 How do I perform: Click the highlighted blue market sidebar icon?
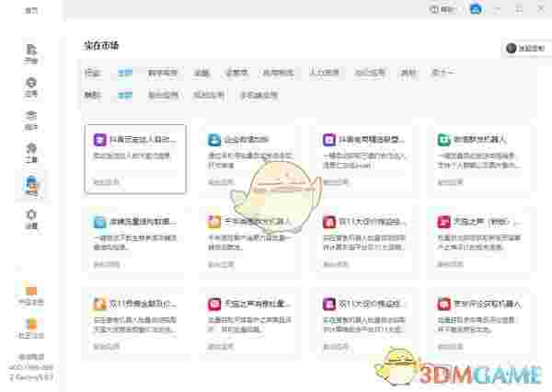pos(31,185)
